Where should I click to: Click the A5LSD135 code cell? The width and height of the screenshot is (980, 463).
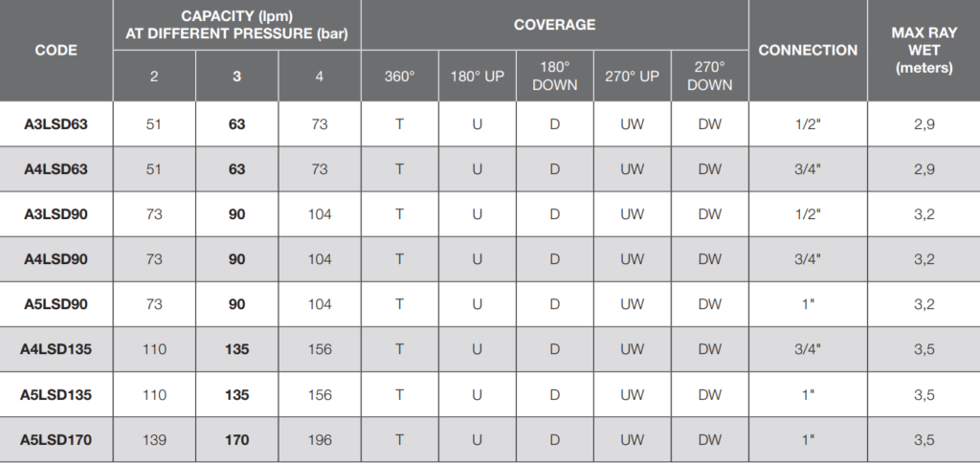coord(56,394)
